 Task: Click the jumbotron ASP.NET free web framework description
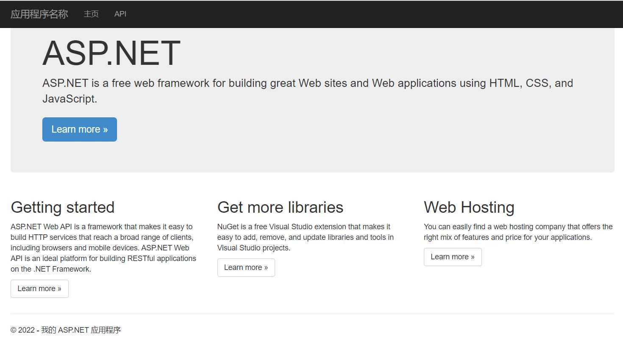[308, 91]
